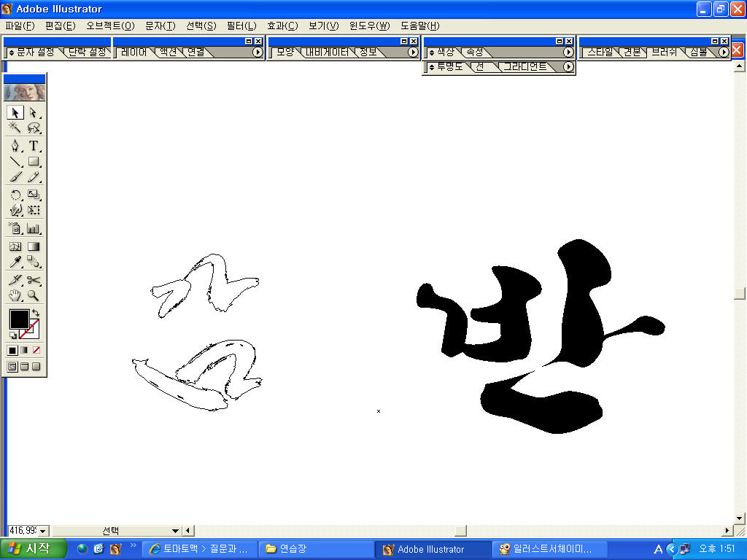Choose the Eyedropper tool

(x=15, y=262)
